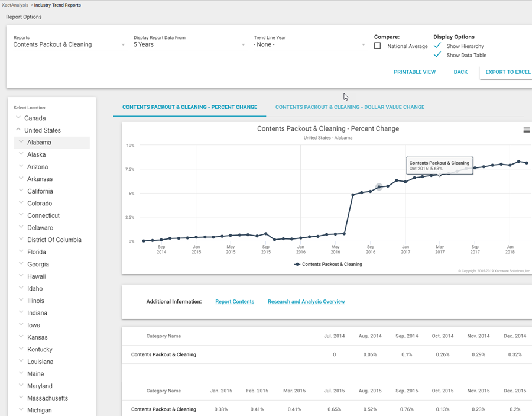Click the Contents Packout & Cleaning legend marker
Image resolution: width=532 pixels, height=416 pixels.
[x=297, y=265]
